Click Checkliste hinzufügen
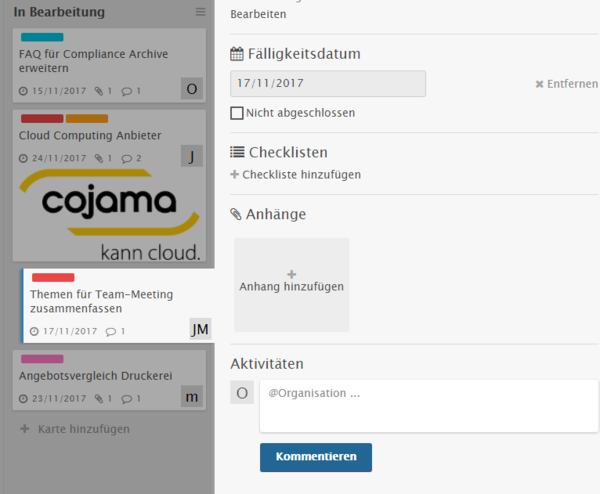 coord(302,174)
